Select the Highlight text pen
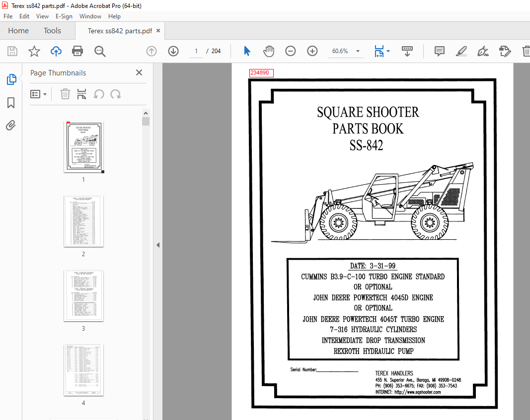The image size is (530, 420). (461, 51)
